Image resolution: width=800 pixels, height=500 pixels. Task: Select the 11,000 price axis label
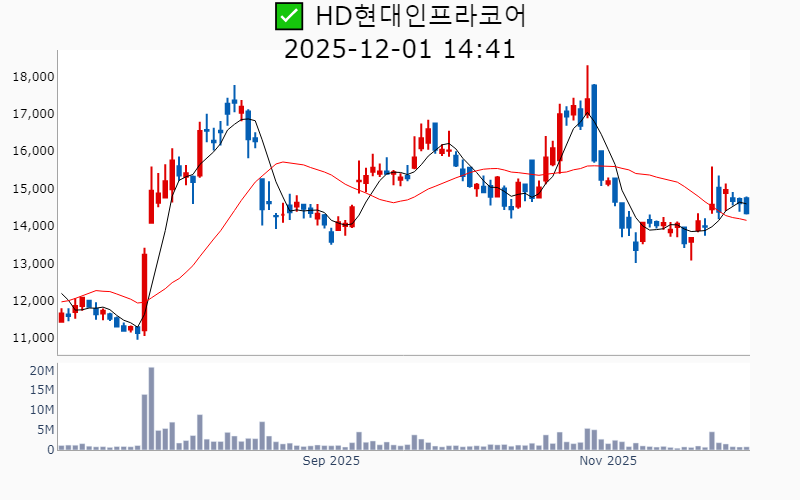(34, 338)
